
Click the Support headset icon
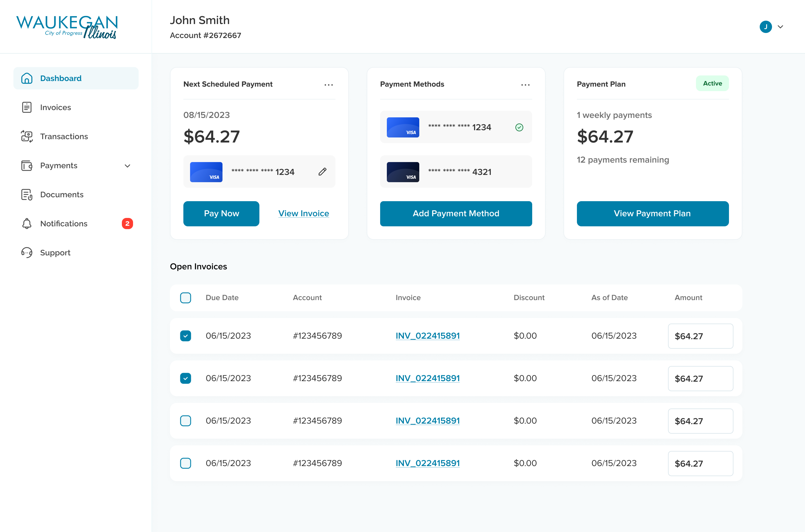pos(27,253)
